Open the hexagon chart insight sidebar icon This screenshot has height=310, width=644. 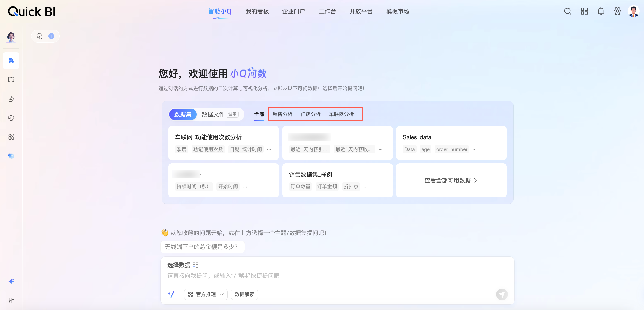click(x=11, y=118)
